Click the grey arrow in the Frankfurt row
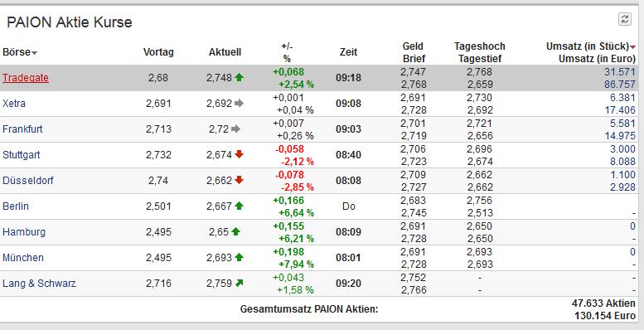644x330 pixels. point(235,129)
